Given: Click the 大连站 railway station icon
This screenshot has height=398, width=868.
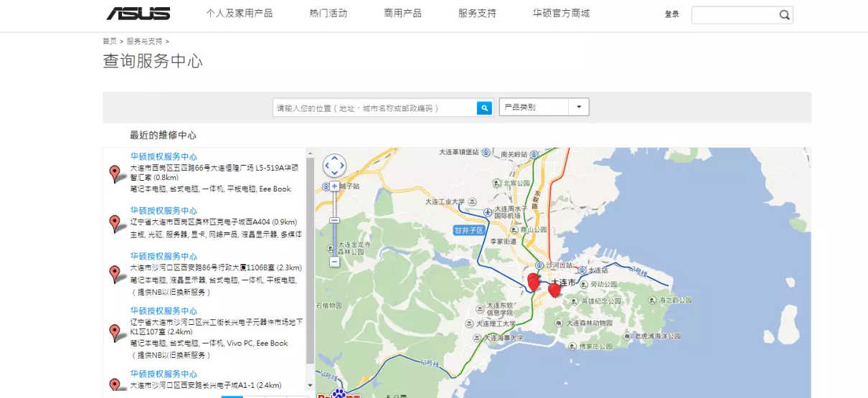Looking at the screenshot, I should [x=582, y=270].
